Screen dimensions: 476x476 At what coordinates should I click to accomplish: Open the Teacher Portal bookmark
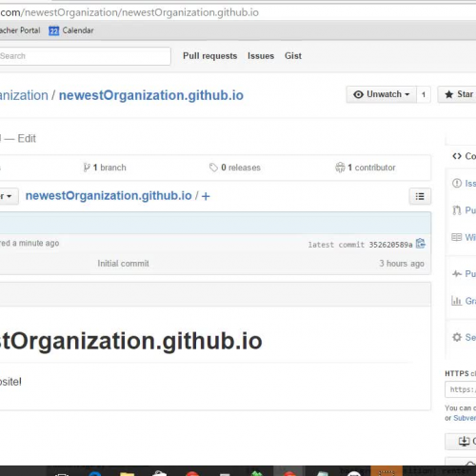(x=20, y=30)
